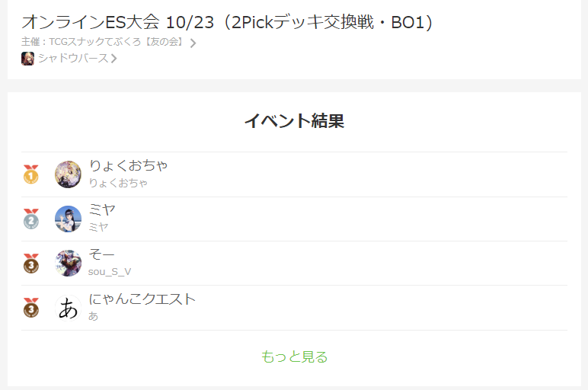Select player name りょくおちゃ
588x390 pixels.
tap(128, 166)
